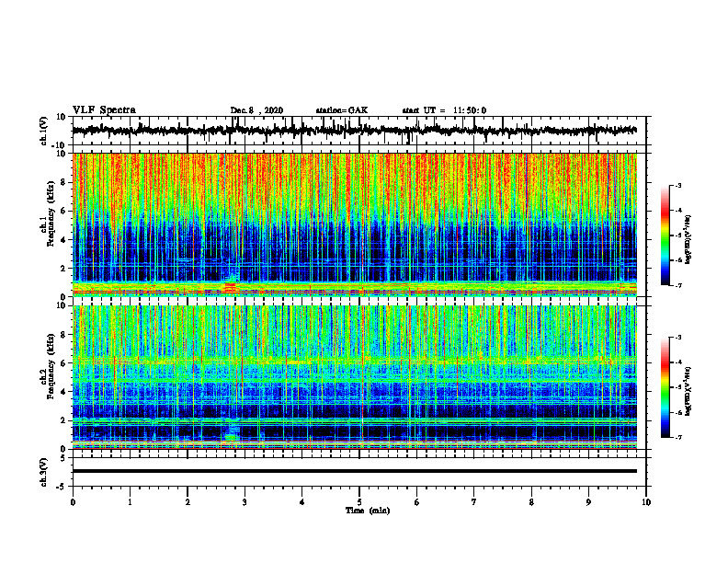728x563 pixels.
Task: Click the '-3' label on ch.2 colorbar
Action: tap(677, 338)
